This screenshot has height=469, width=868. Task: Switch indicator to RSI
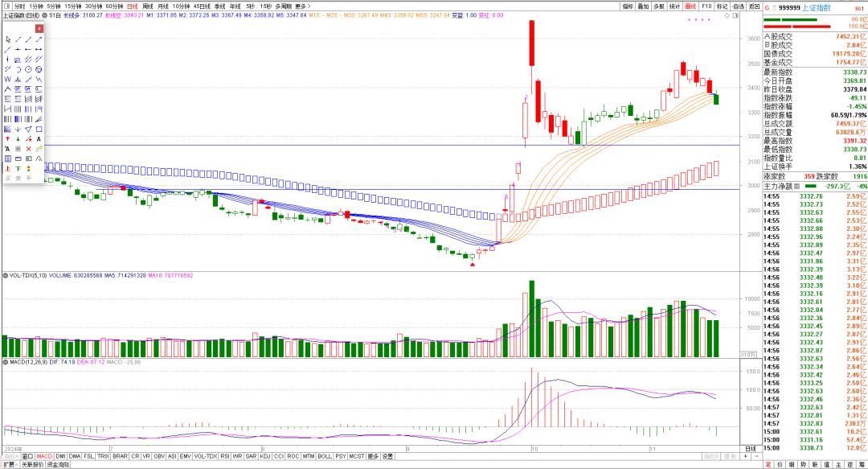[x=225, y=456]
